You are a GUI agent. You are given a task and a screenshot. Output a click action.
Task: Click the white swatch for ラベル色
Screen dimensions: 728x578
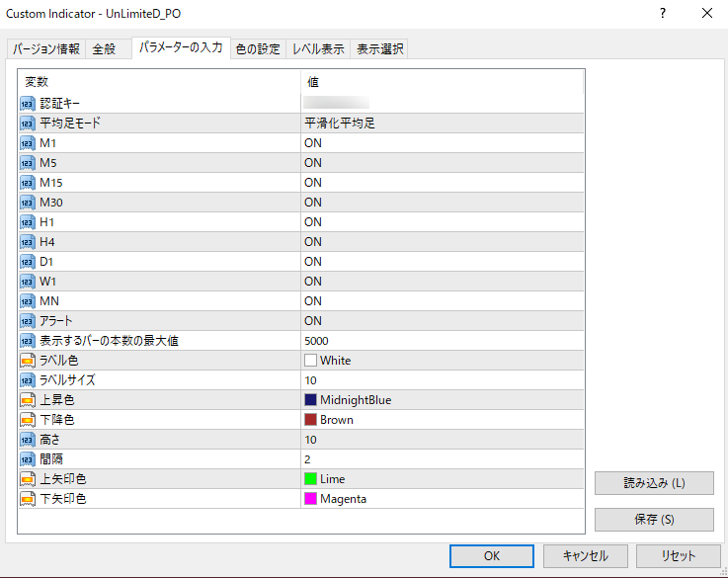(310, 361)
